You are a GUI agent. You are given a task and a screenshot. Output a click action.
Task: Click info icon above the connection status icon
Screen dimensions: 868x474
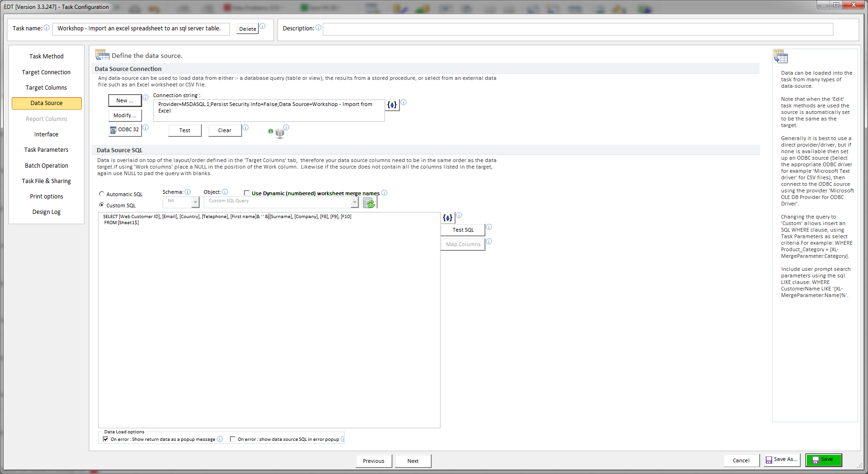point(286,127)
